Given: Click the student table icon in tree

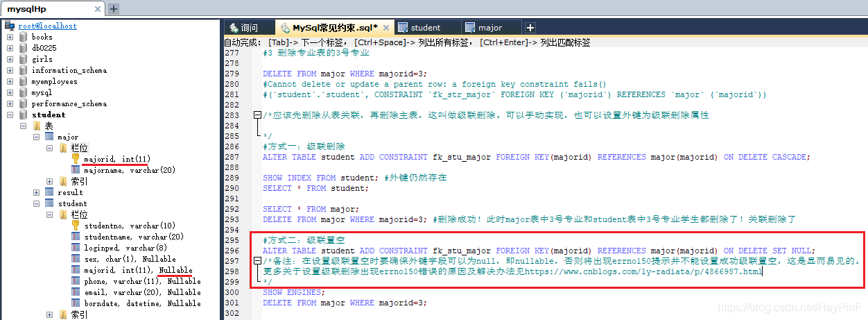Looking at the screenshot, I should [x=50, y=203].
